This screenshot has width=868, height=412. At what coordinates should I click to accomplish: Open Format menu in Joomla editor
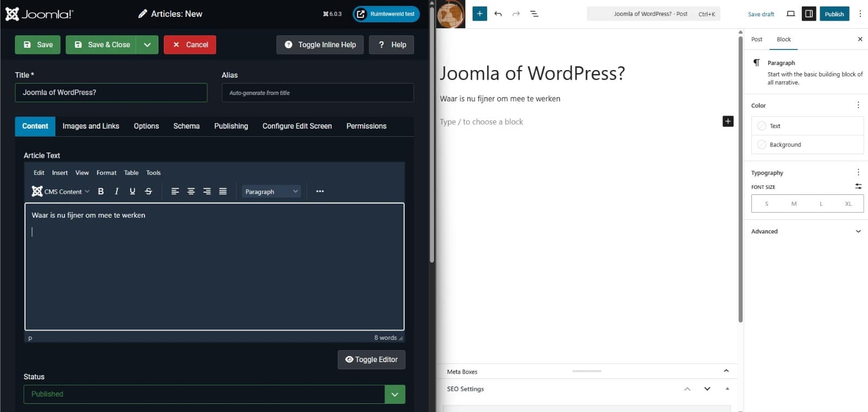(x=106, y=173)
